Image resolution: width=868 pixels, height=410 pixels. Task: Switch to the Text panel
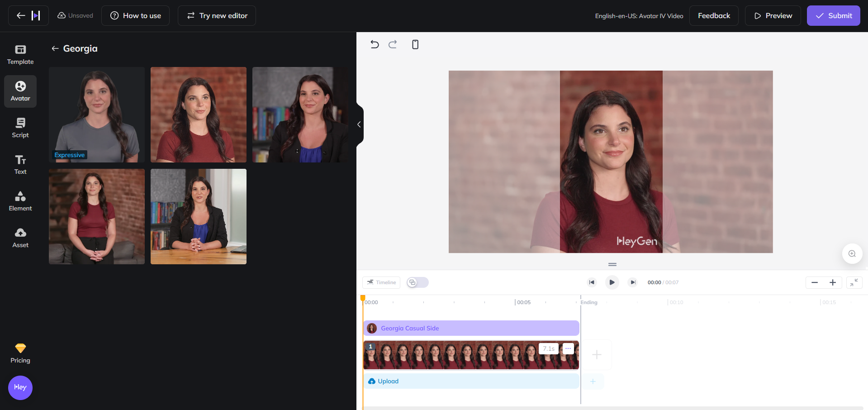(x=20, y=165)
